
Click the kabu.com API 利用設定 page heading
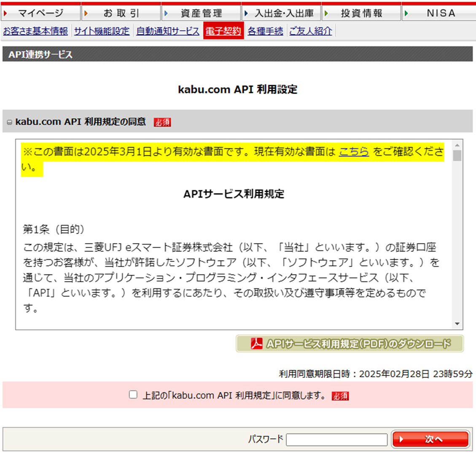pos(238,89)
